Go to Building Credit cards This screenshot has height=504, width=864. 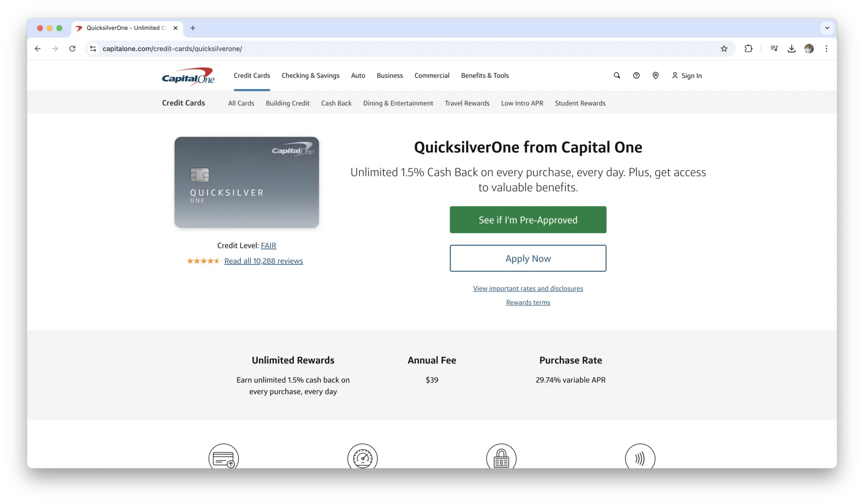coord(288,103)
